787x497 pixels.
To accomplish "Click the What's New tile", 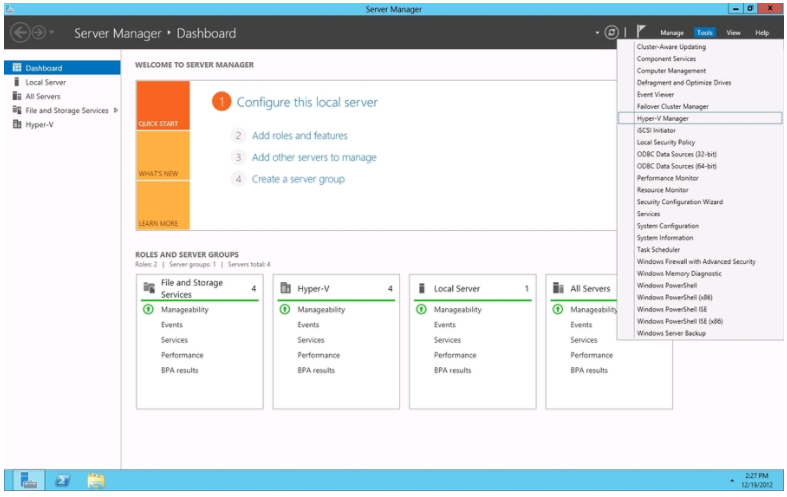I will coord(163,156).
